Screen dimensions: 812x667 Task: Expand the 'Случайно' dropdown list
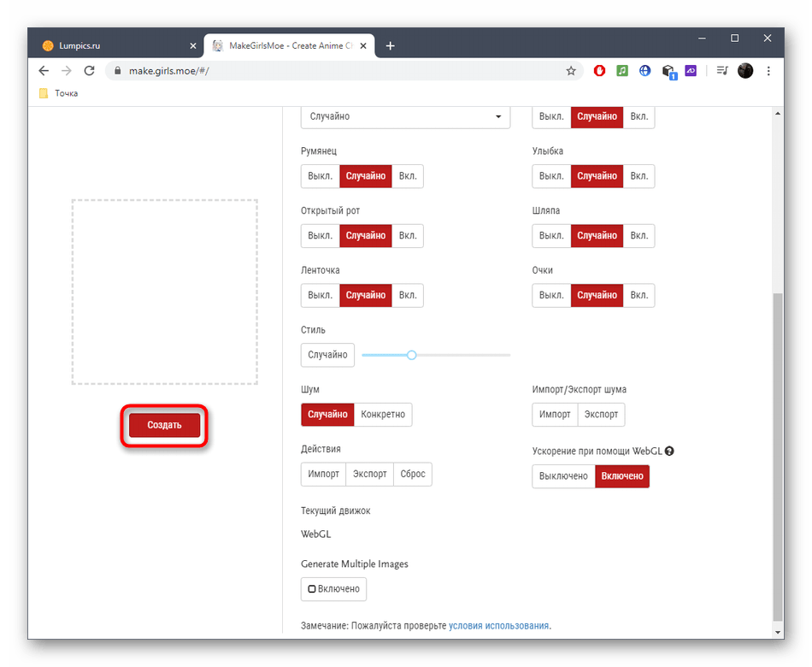click(405, 116)
